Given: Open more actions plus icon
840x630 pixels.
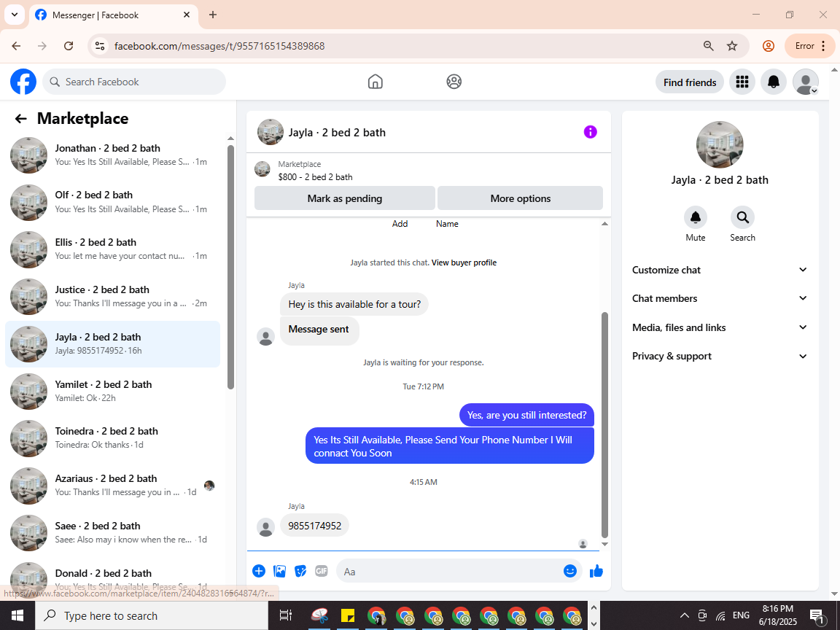Looking at the screenshot, I should click(259, 571).
